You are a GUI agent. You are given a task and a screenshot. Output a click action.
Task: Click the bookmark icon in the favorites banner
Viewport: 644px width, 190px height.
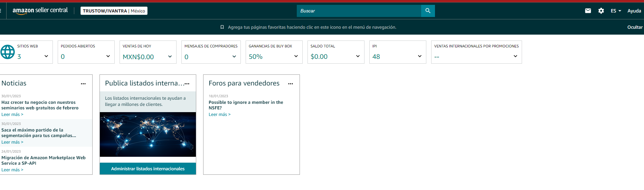point(222,27)
